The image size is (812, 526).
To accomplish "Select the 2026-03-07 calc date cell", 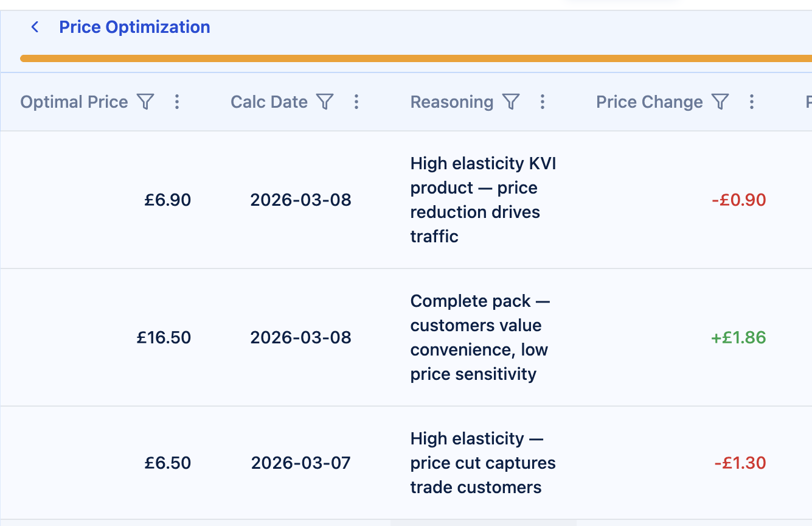I will tap(300, 463).
